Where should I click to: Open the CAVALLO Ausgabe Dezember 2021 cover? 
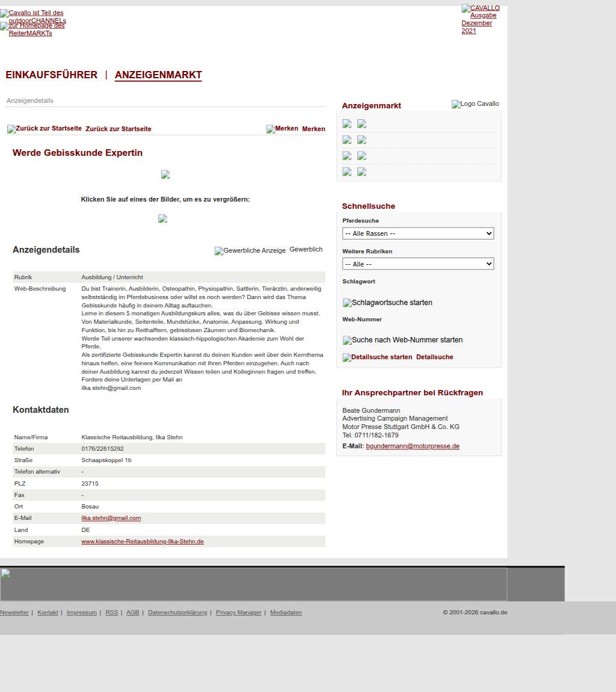point(480,19)
